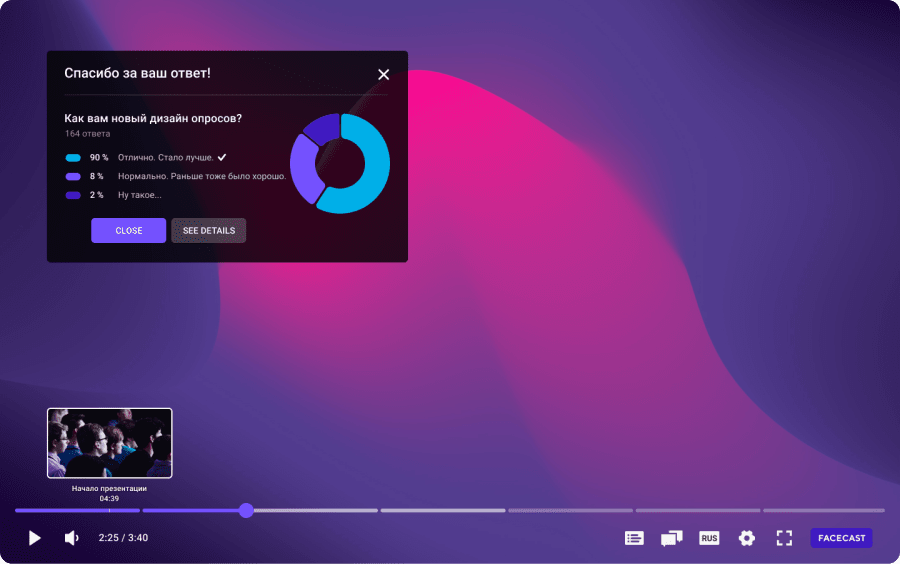Screen dimensions: 900x564
Task: Change language via the RUS badge
Action: tap(709, 538)
